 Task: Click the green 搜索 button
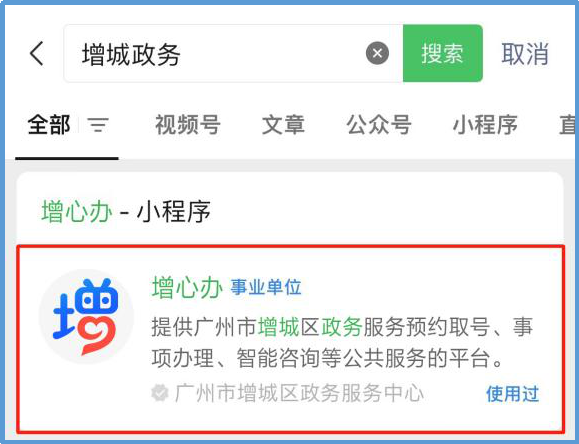(442, 54)
